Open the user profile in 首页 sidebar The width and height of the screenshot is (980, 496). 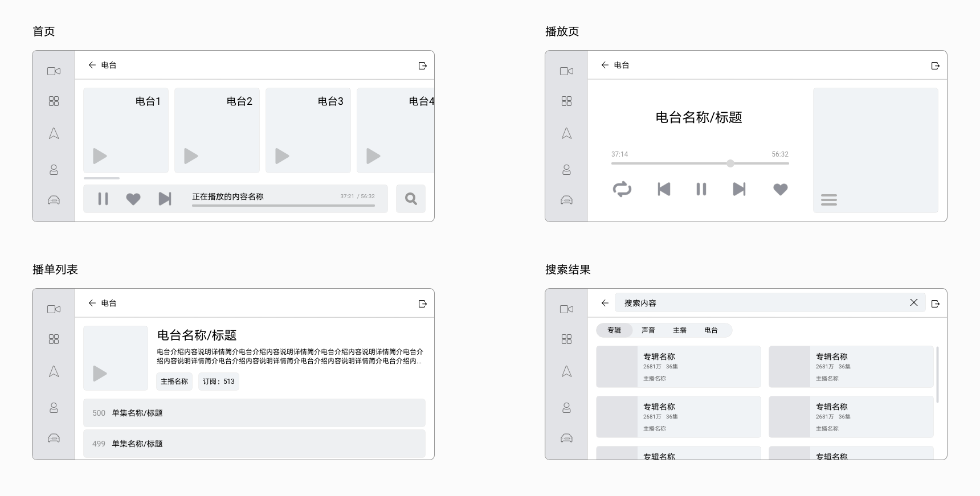click(54, 170)
